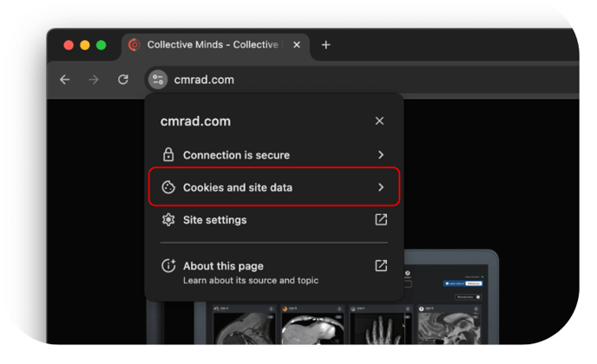The height and width of the screenshot is (364, 597).
Task: Click the About this page info icon
Action: (x=168, y=265)
